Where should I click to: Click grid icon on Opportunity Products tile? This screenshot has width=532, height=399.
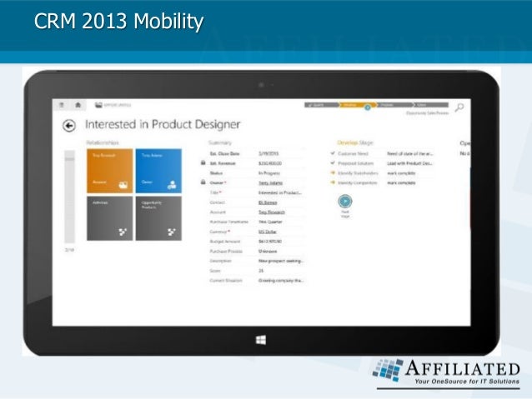[x=172, y=232]
